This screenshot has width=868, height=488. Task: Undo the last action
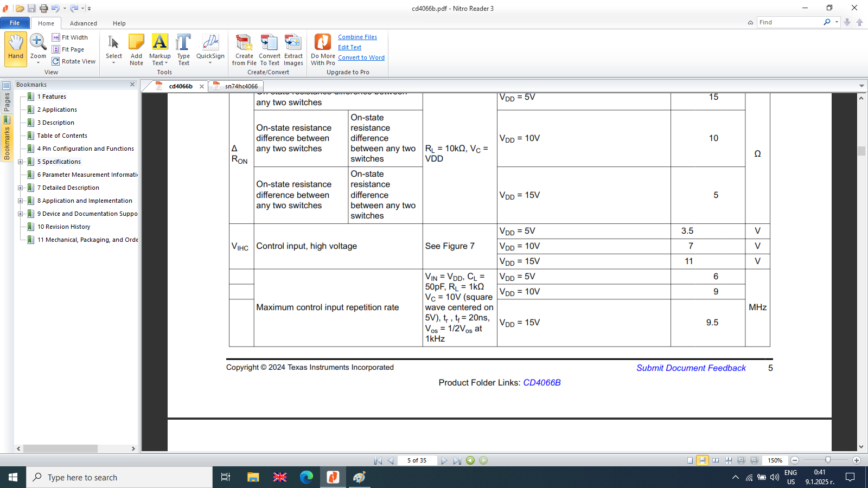coord(55,8)
